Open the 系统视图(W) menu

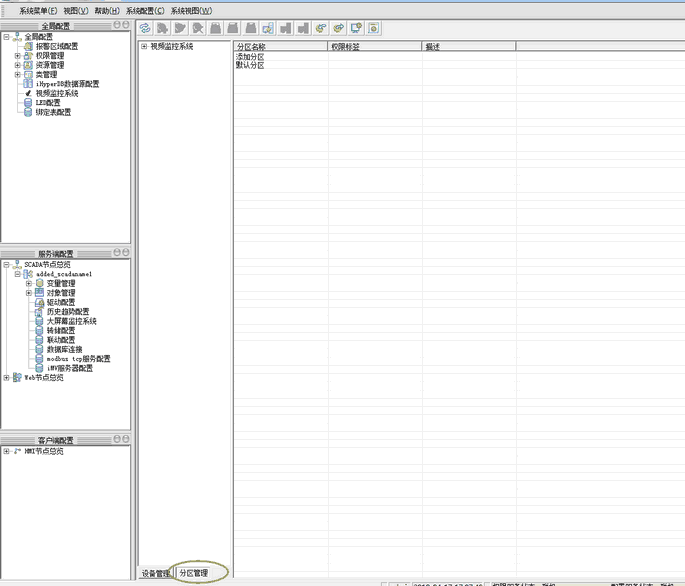pos(191,11)
